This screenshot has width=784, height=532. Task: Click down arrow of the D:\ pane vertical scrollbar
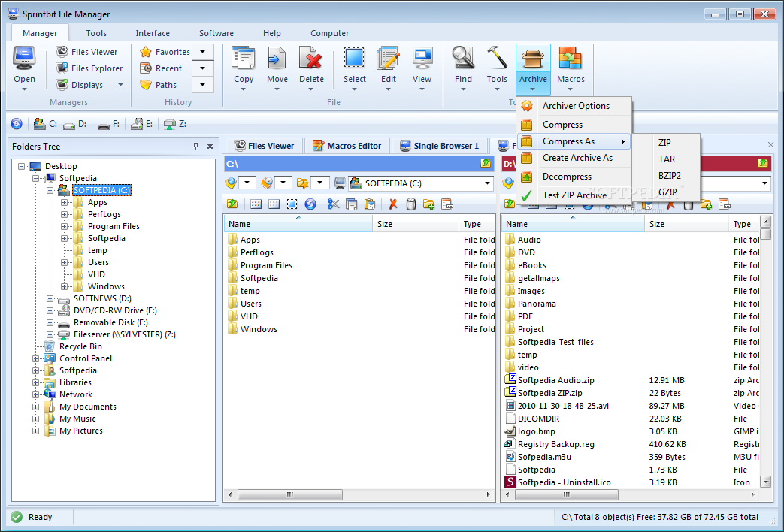tap(765, 482)
